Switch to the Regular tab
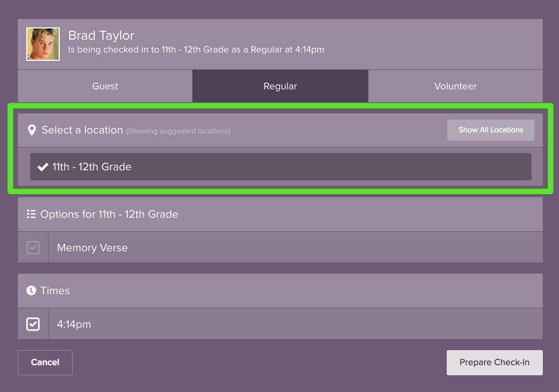This screenshot has width=559, height=392. 280,86
